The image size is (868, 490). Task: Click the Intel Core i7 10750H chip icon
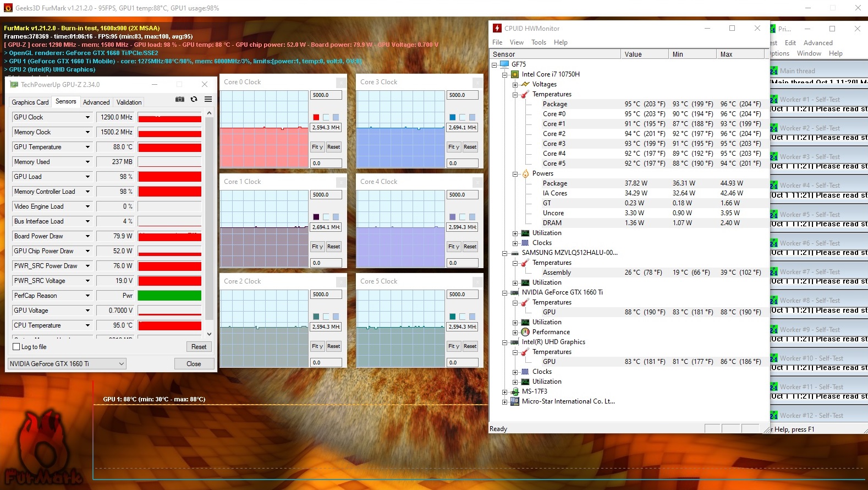515,74
